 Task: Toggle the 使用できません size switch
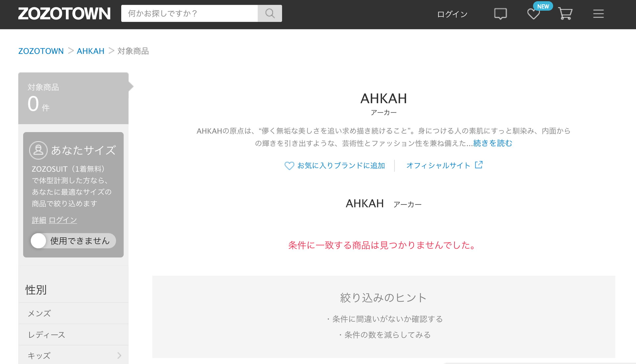(x=73, y=241)
